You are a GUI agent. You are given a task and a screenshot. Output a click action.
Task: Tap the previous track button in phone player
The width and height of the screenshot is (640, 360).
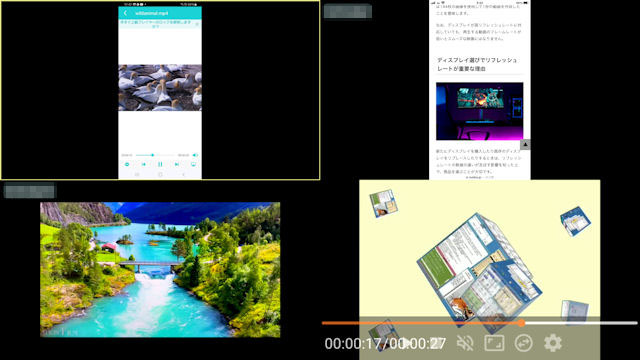pos(144,164)
